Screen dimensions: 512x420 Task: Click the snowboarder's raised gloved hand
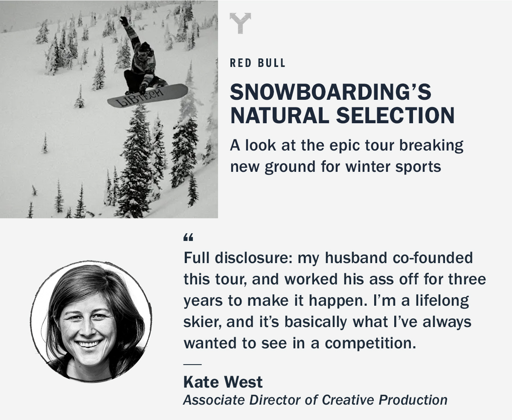[x=124, y=20]
